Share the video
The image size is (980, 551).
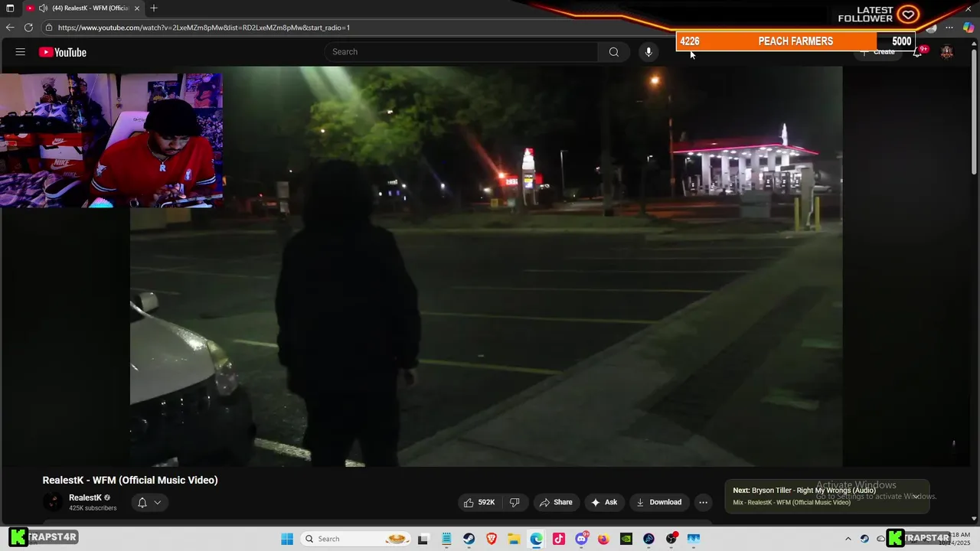point(556,502)
